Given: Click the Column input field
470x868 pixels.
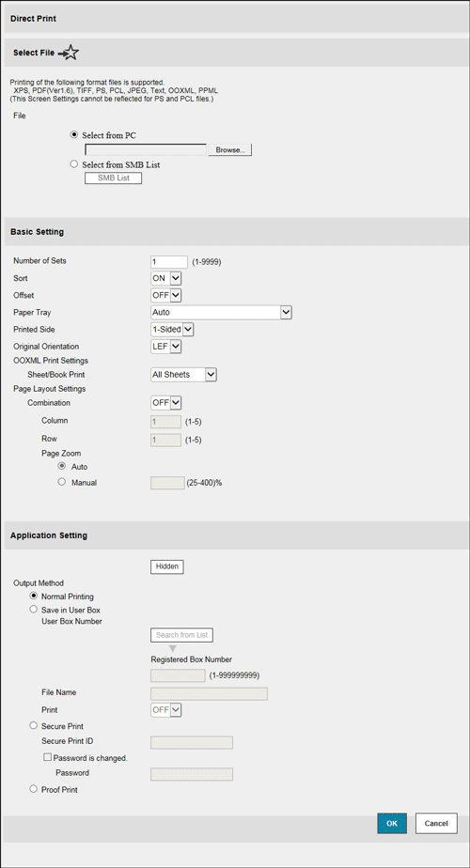Looking at the screenshot, I should click(x=165, y=422).
